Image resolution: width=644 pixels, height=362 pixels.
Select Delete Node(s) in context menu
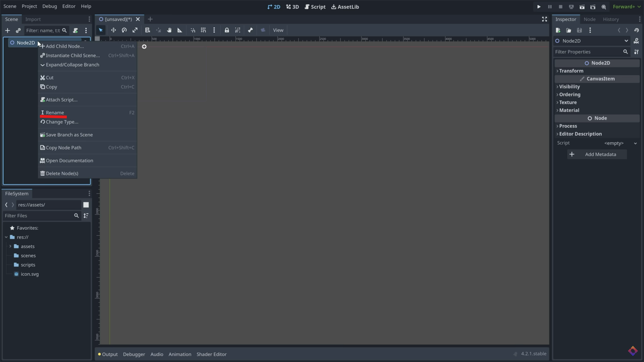(62, 173)
